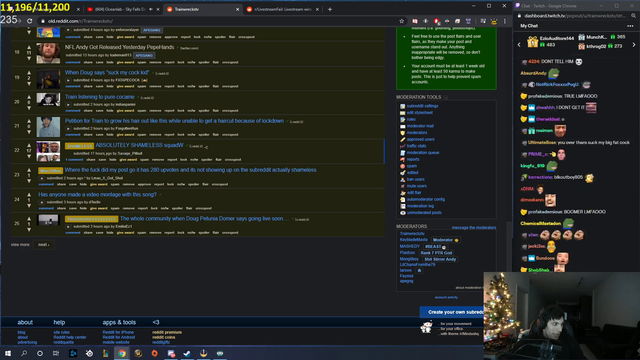640x360 pixels.
Task: Open Windows Start menu
Action: click(8, 353)
